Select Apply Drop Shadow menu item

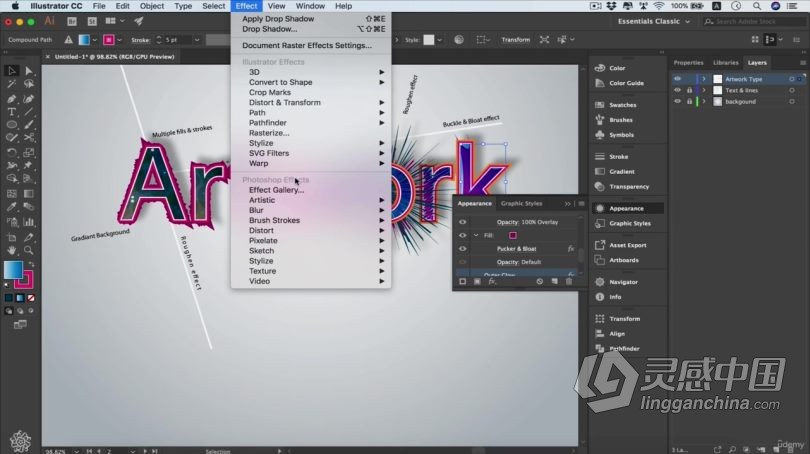coord(311,19)
